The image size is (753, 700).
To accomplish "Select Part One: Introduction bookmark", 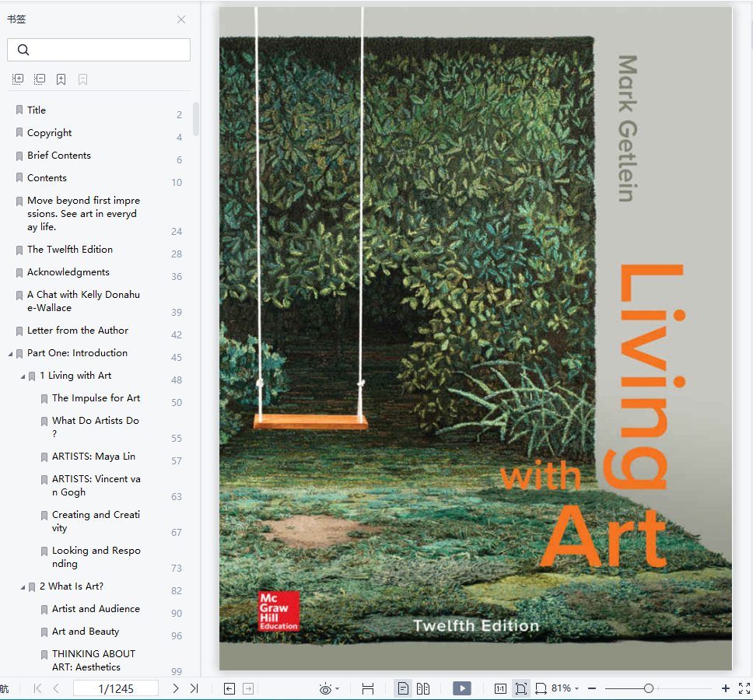I will point(77,353).
